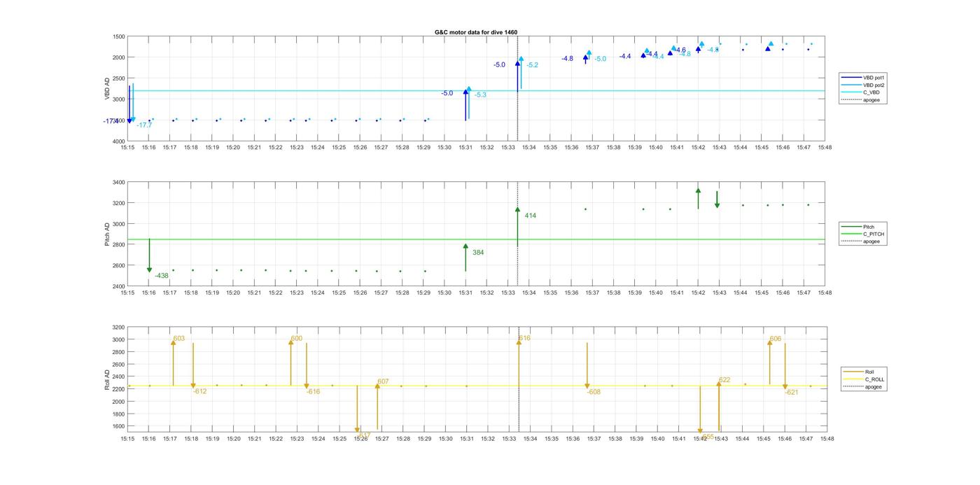The image size is (980, 485).
Task: Click the 607 roll data label
Action: [383, 381]
